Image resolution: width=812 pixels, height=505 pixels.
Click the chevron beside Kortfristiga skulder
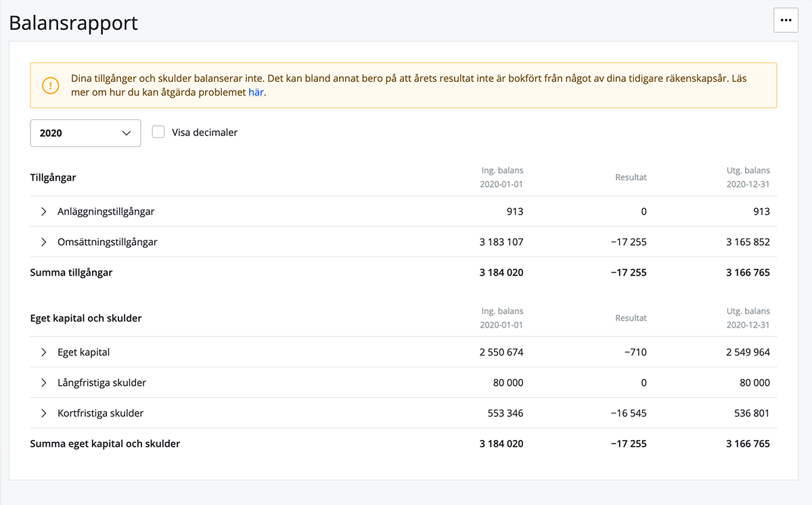click(x=44, y=413)
